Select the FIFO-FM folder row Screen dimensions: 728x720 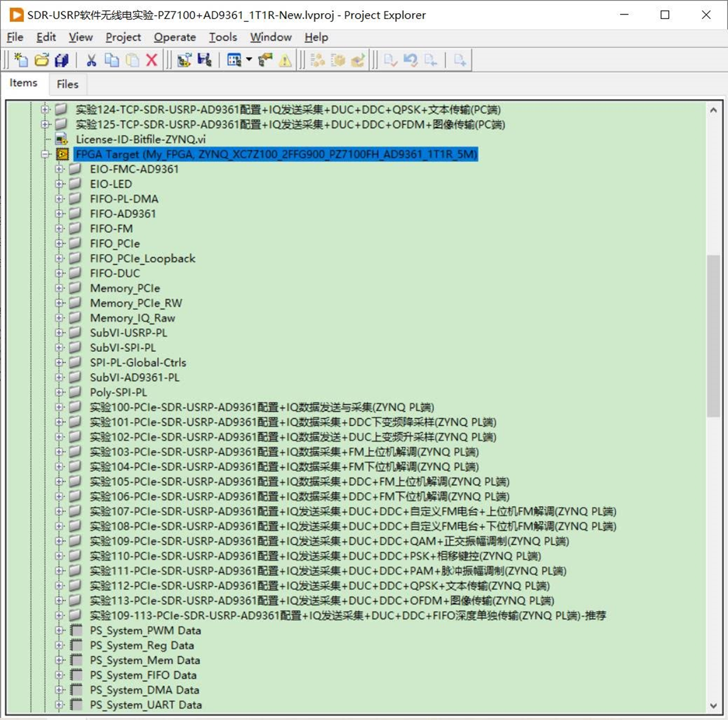[x=111, y=229]
